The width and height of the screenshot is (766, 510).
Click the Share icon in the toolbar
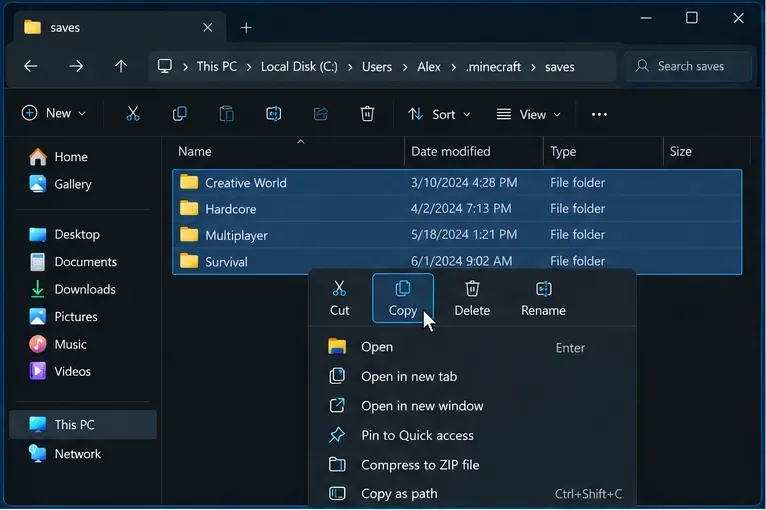click(x=320, y=114)
